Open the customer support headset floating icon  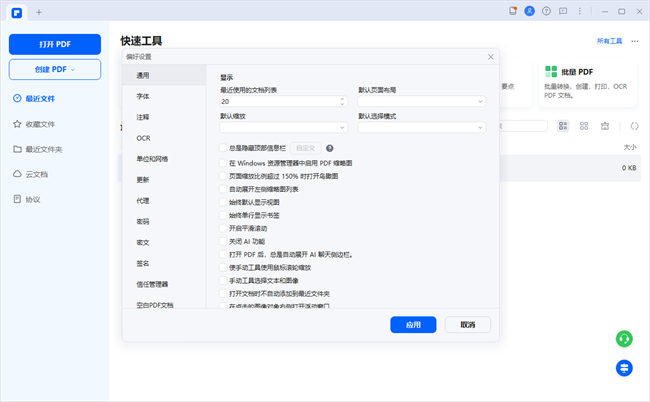pyautogui.click(x=624, y=339)
